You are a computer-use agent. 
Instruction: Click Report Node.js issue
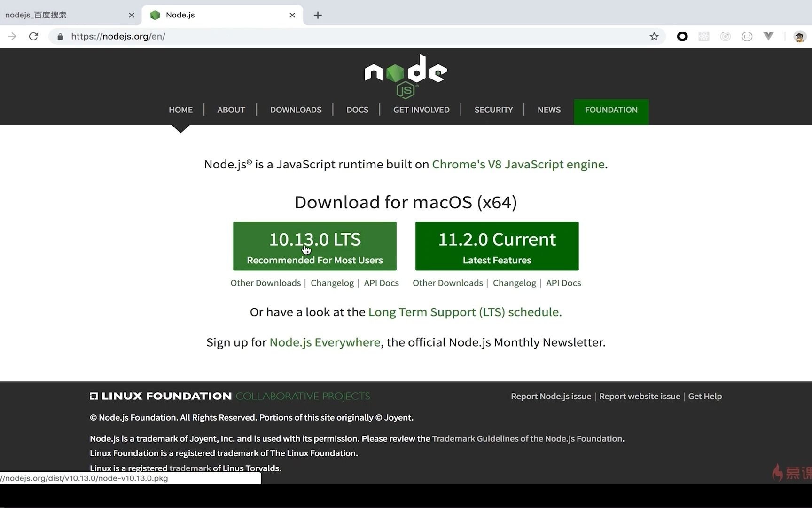[x=551, y=396]
